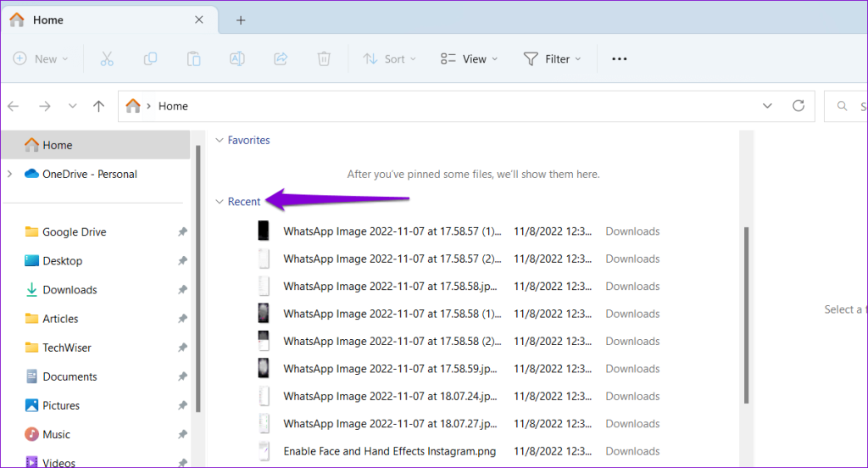Viewport: 868px width, 468px height.
Task: Open a new tab with plus button
Action: 241,20
